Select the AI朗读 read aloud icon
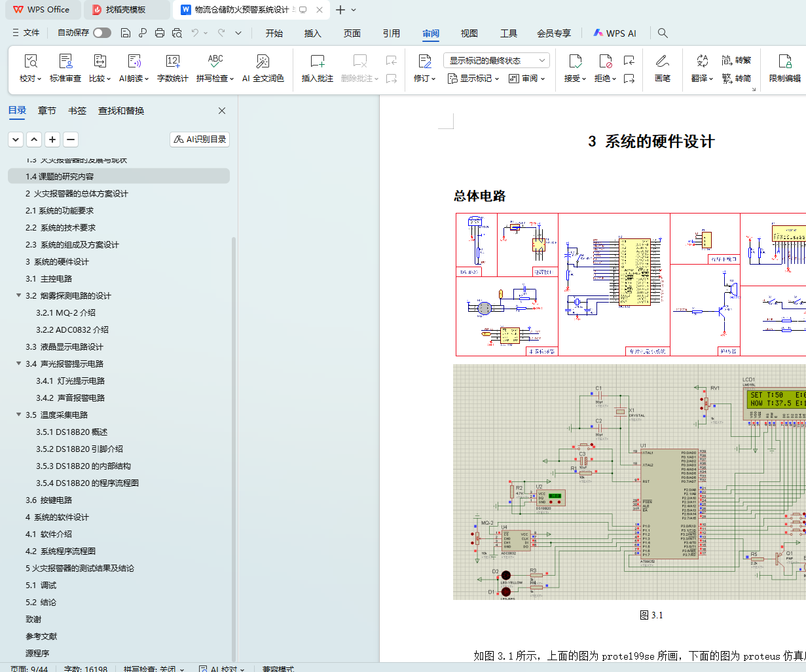Viewport: 806px width, 672px height. coord(134,62)
